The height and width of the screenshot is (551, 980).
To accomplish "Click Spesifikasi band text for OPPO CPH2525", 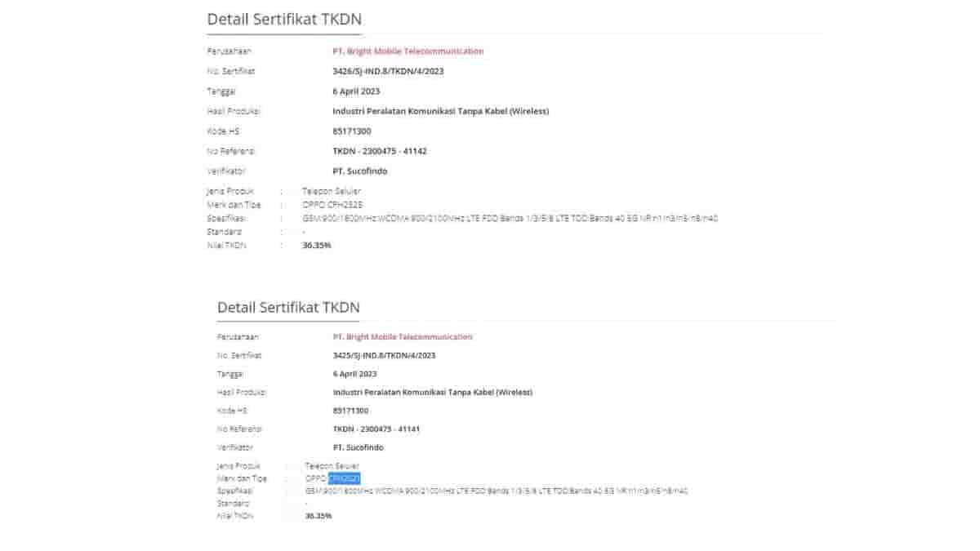I will point(510,219).
